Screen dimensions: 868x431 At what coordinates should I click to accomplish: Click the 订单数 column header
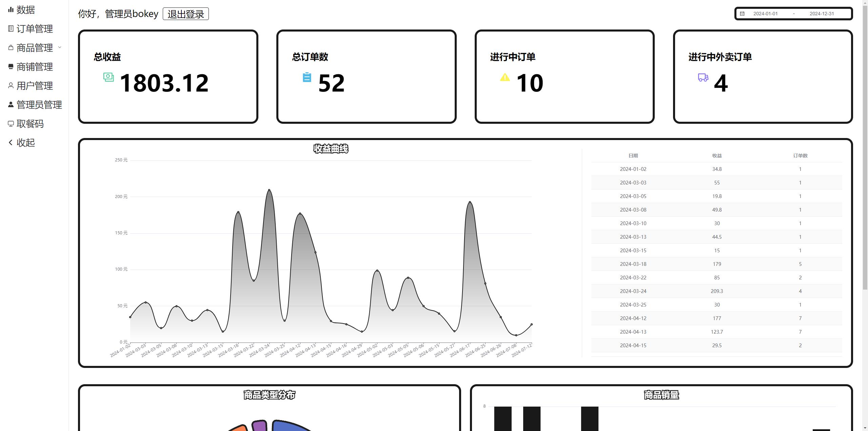(800, 156)
